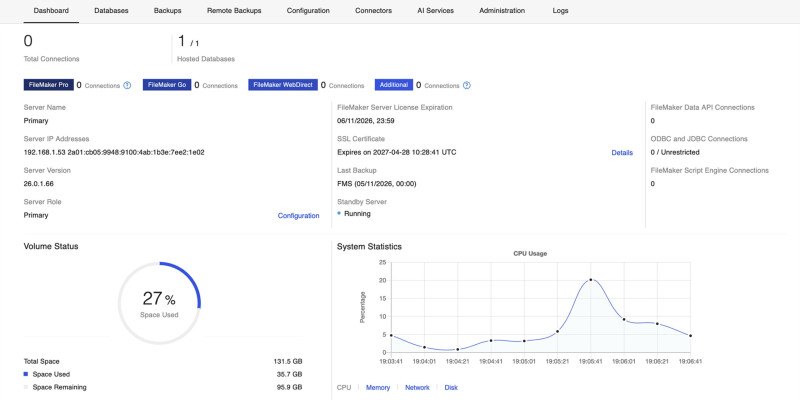
Task: Click the FileMaker WebDirect badge
Action: tap(283, 85)
